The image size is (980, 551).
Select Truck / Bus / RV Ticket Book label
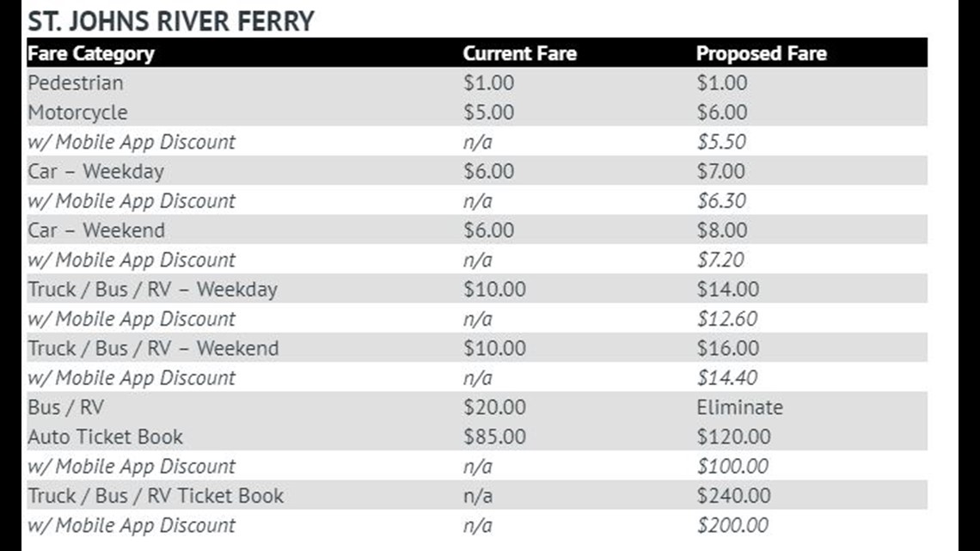[156, 495]
